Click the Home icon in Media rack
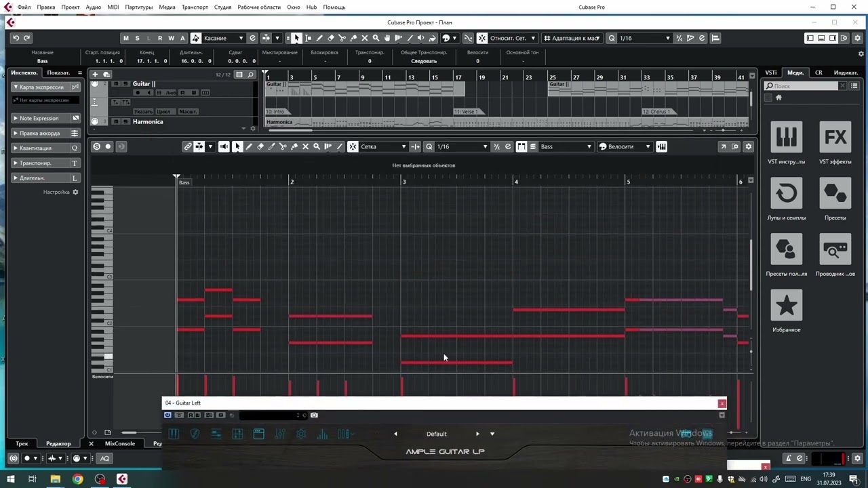 pos(778,98)
